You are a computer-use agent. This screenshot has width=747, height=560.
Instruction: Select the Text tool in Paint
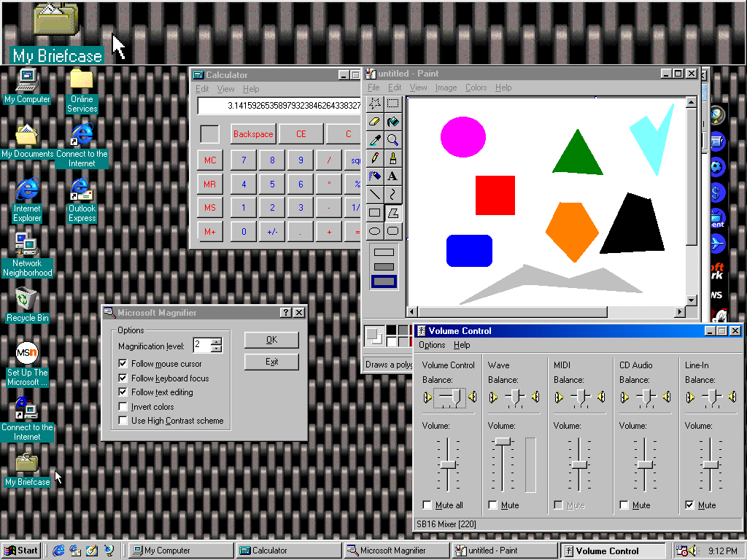coord(393,176)
